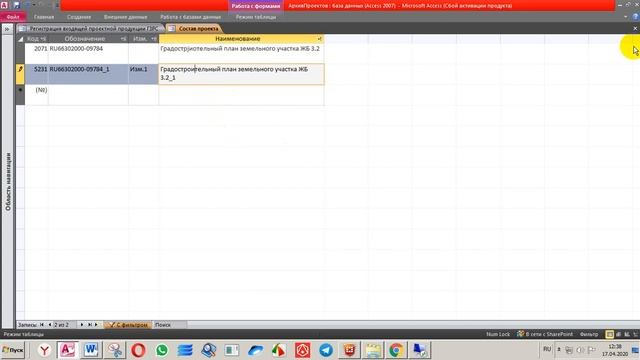Open the Изм. column filter dropdown

click(x=153, y=39)
